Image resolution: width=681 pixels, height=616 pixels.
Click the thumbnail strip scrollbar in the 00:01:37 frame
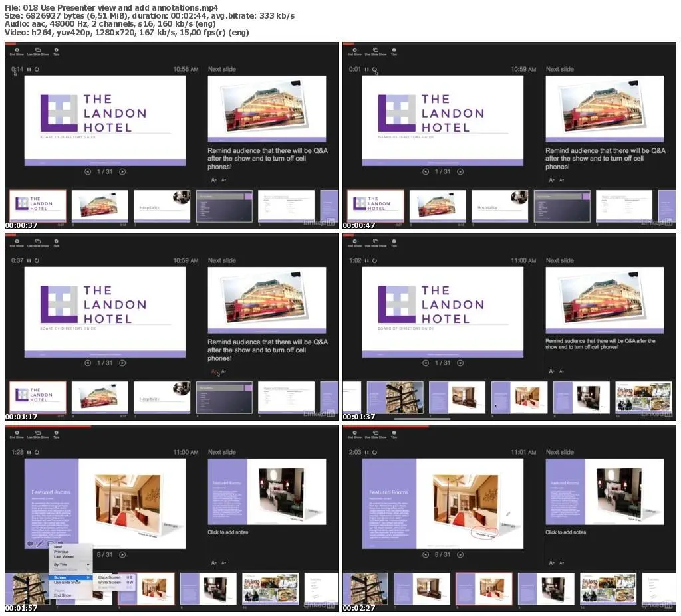422,419
